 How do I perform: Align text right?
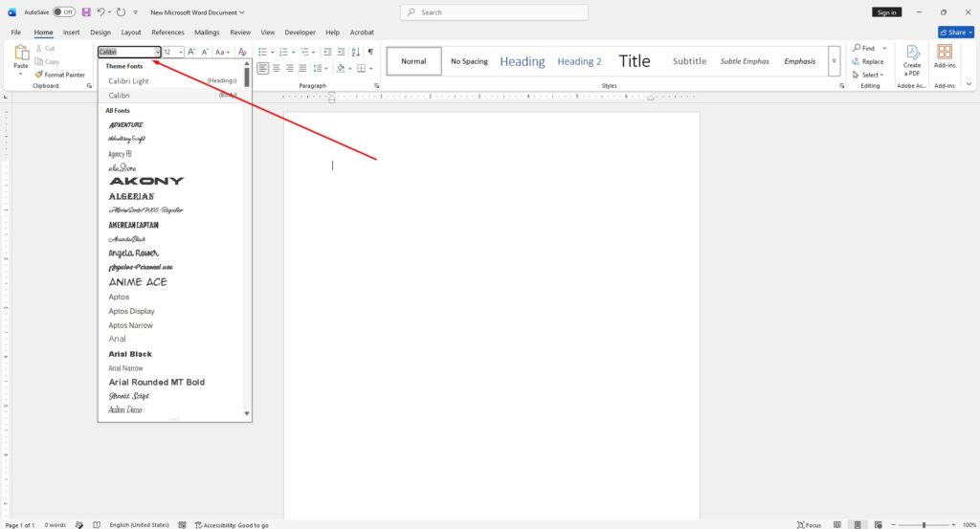289,68
